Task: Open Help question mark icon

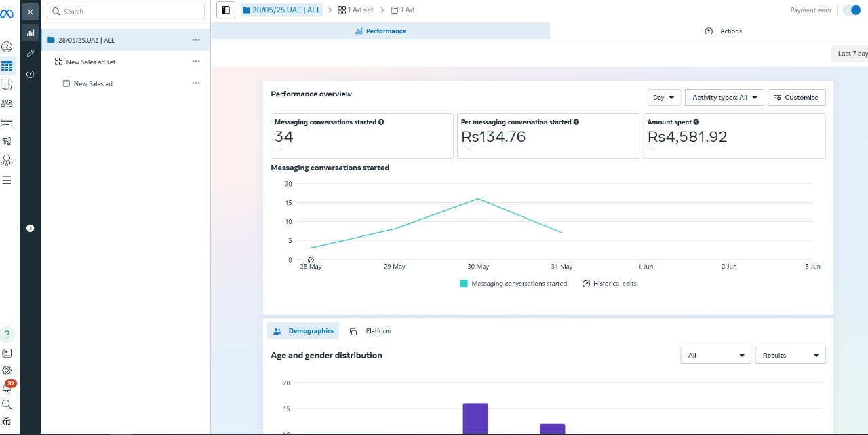Action: click(x=7, y=335)
